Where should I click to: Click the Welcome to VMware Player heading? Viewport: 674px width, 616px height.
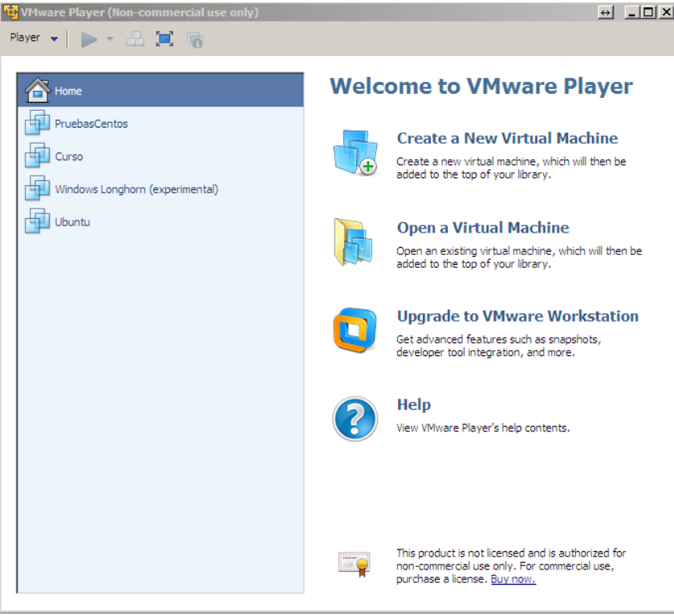481,86
